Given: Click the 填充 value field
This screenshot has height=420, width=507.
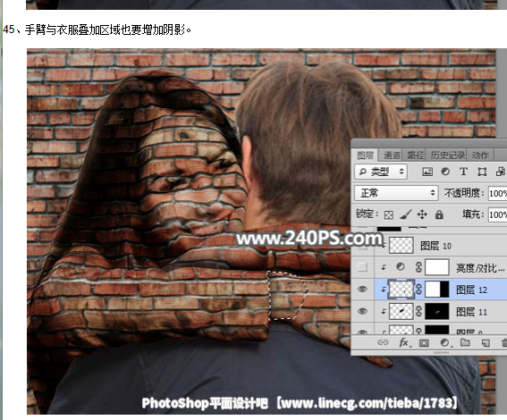Looking at the screenshot, I should (x=497, y=214).
